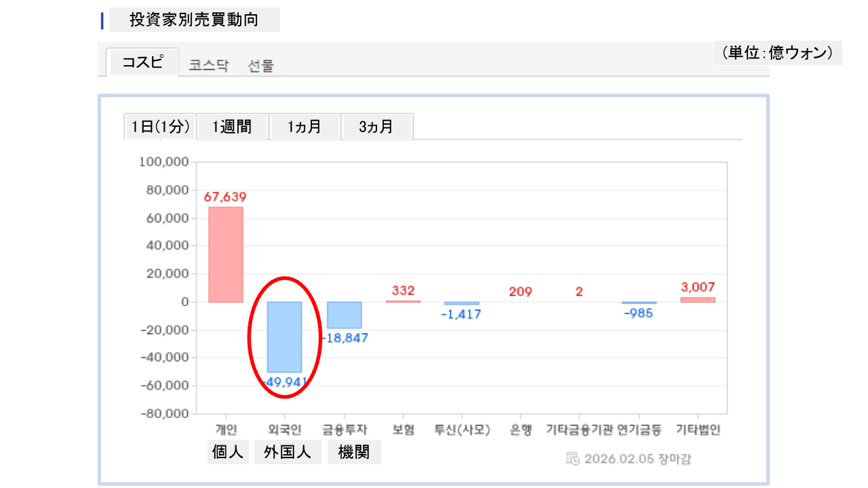
Task: Open the 코스닥 market tab
Action: coord(209,66)
